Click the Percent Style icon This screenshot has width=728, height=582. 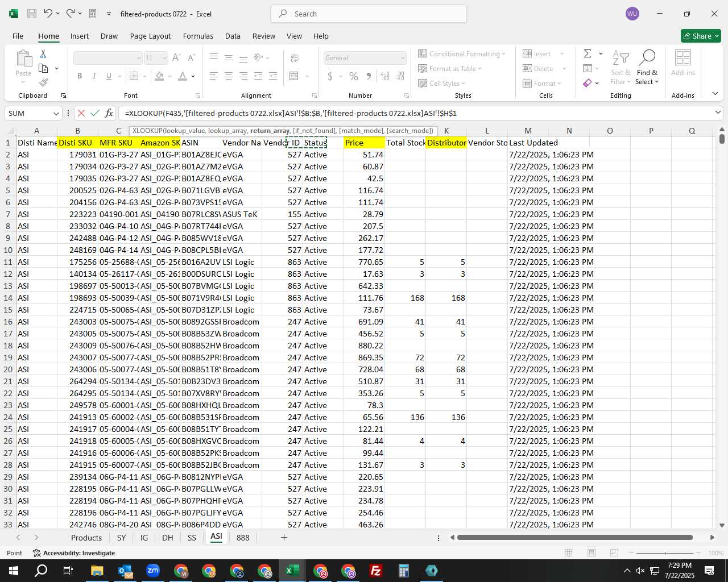click(x=354, y=76)
